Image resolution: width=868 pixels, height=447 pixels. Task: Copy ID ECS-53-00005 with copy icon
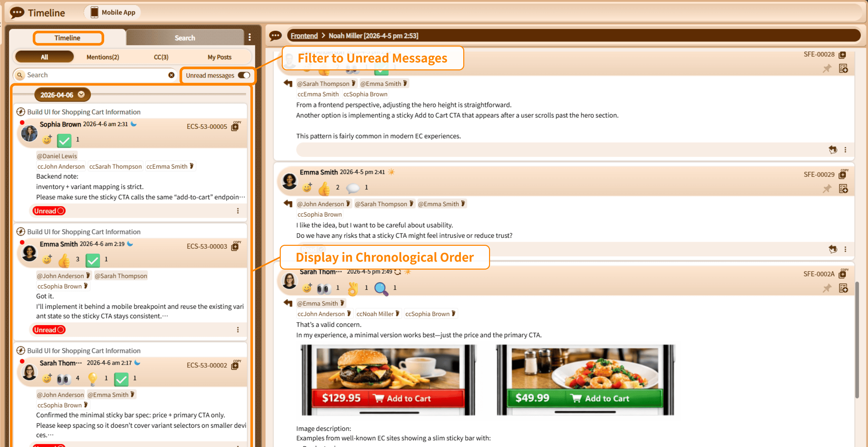(x=235, y=127)
